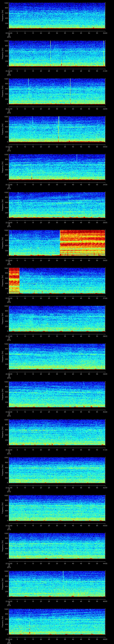The image size is (114, 644).
Task: Open the 22:43 spectrogram panel
Action: (x=57, y=546)
